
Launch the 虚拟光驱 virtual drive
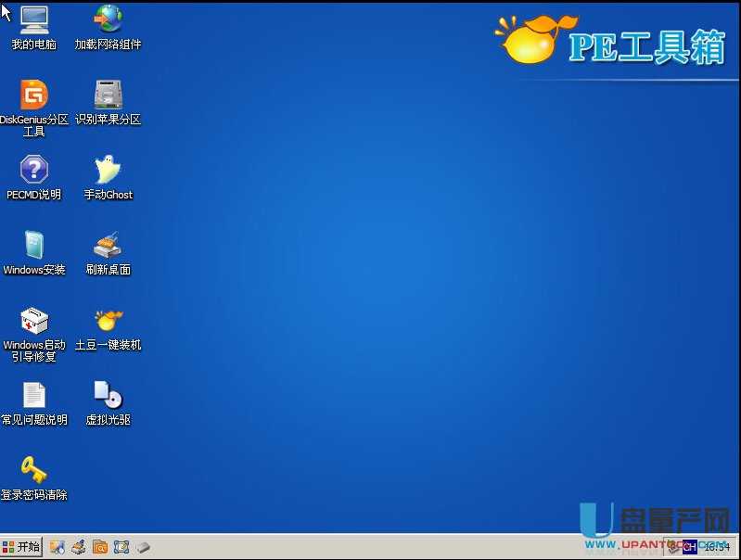click(x=109, y=396)
